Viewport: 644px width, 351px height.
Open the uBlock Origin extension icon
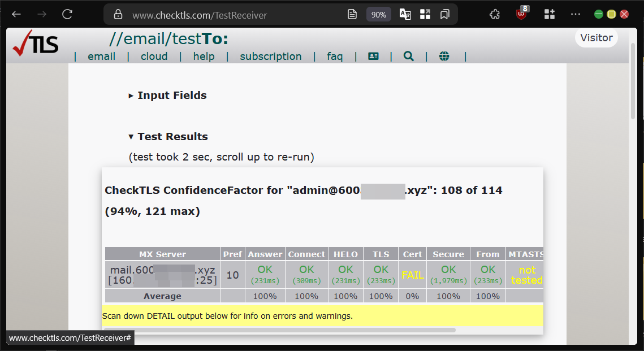(521, 14)
